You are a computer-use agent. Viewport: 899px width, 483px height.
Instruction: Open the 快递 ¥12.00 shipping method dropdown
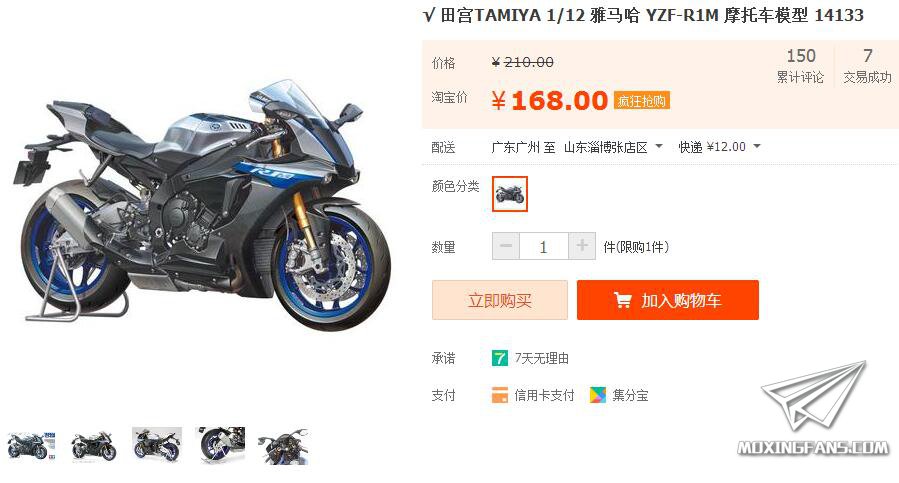click(x=719, y=147)
